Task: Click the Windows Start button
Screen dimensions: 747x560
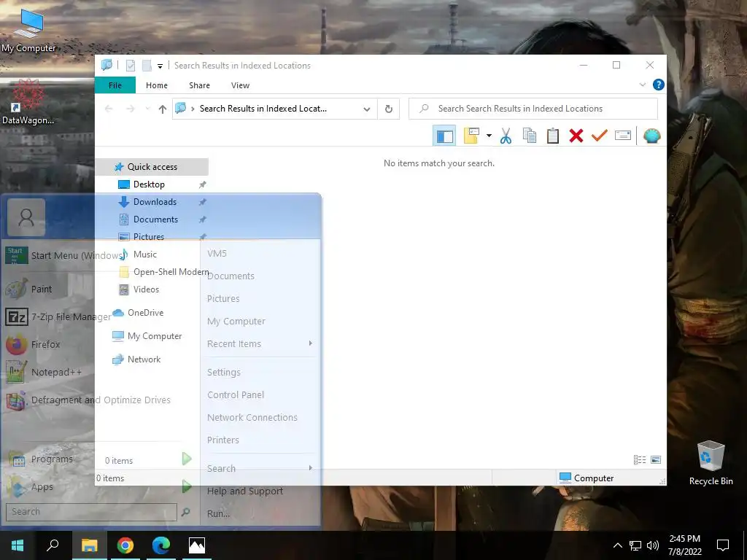Action: (18, 545)
